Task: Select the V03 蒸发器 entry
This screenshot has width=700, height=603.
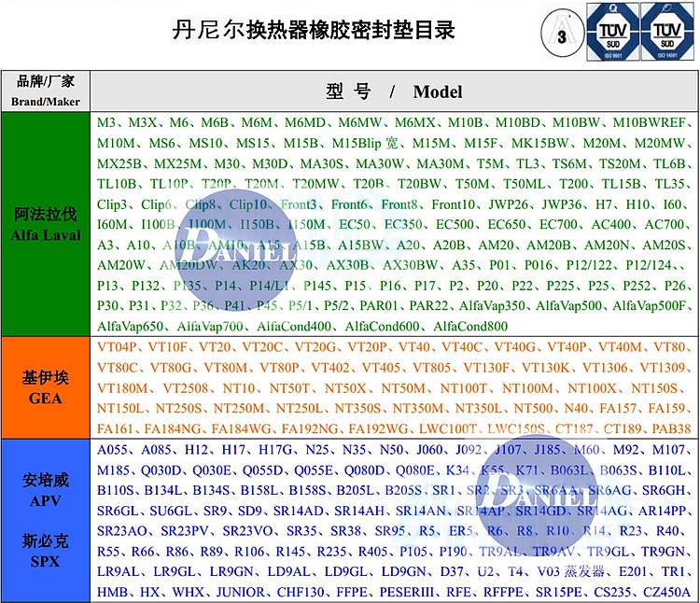Action: click(x=570, y=572)
